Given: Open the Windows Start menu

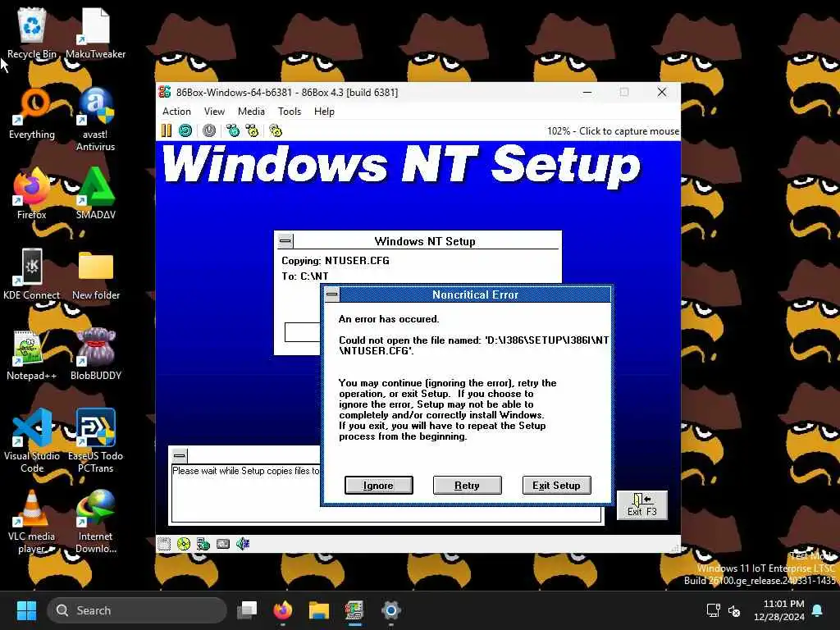Looking at the screenshot, I should [26, 610].
